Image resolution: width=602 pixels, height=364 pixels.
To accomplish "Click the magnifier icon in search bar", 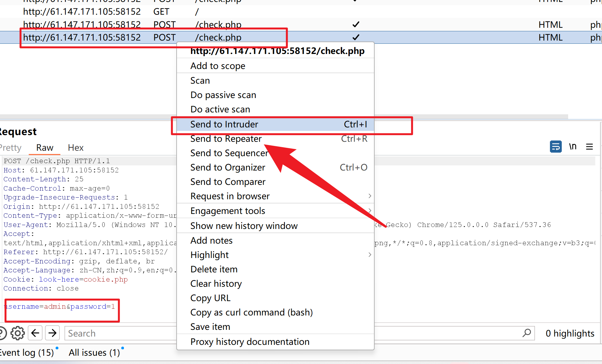I will pyautogui.click(x=527, y=333).
